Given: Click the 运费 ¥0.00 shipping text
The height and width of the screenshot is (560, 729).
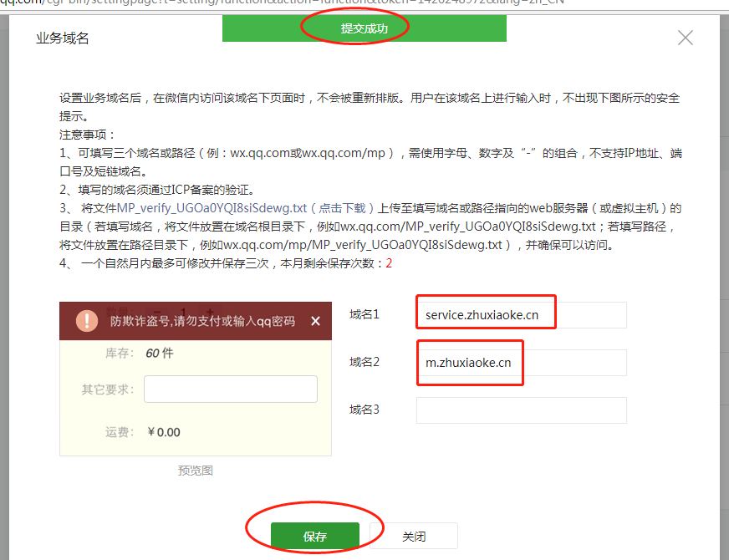Looking at the screenshot, I should click(x=142, y=432).
